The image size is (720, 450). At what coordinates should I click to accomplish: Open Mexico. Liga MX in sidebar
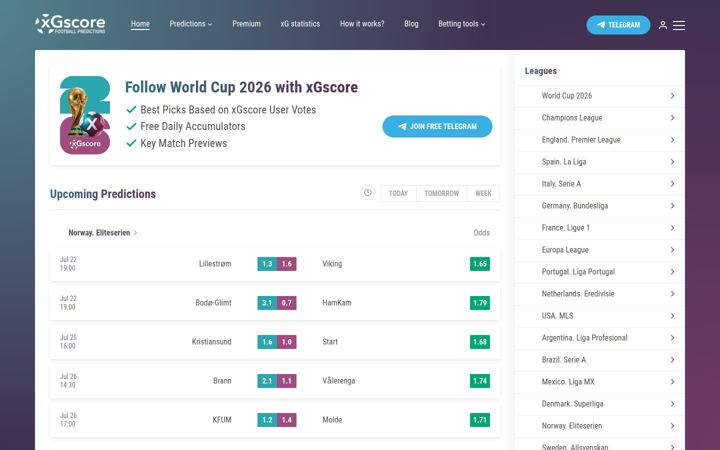[600, 382]
